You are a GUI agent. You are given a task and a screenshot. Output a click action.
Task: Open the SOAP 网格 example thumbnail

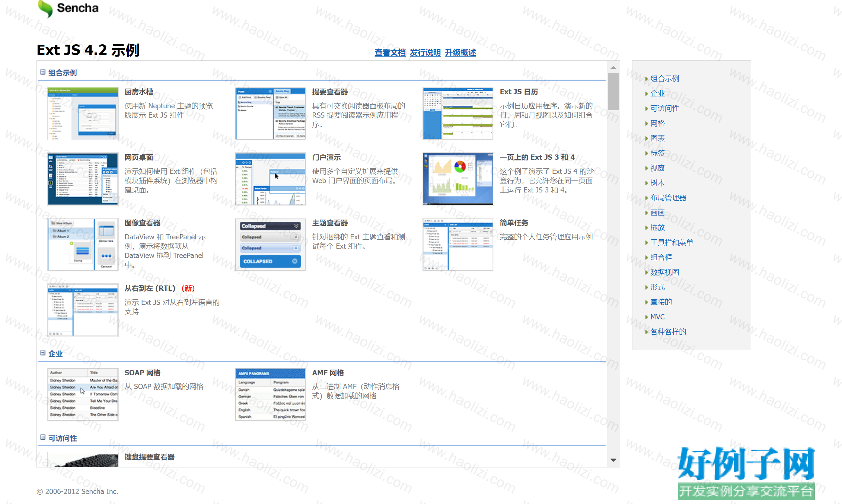pyautogui.click(x=83, y=395)
